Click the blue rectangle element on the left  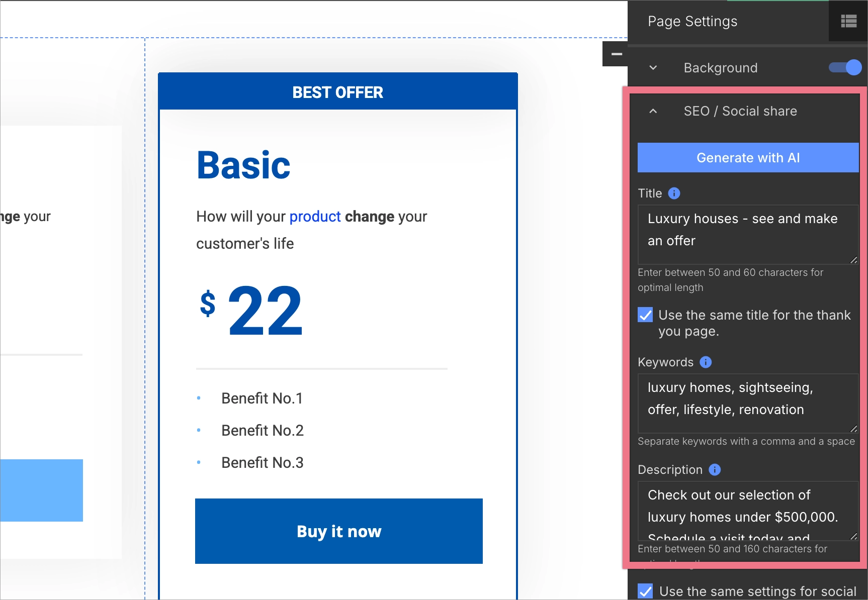click(41, 490)
